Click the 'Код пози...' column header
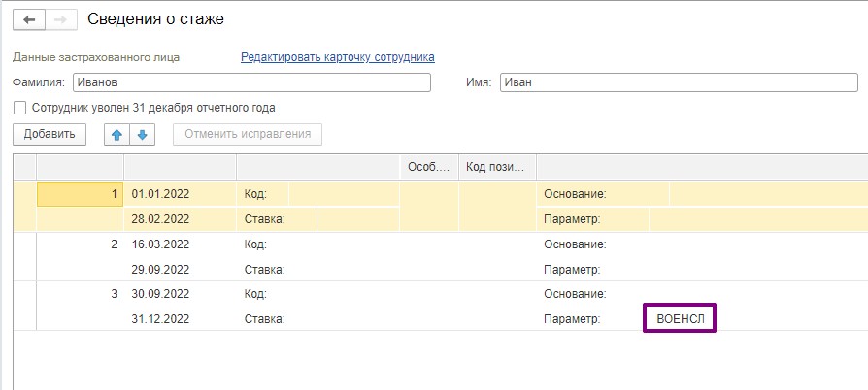868x390 pixels. [x=498, y=167]
